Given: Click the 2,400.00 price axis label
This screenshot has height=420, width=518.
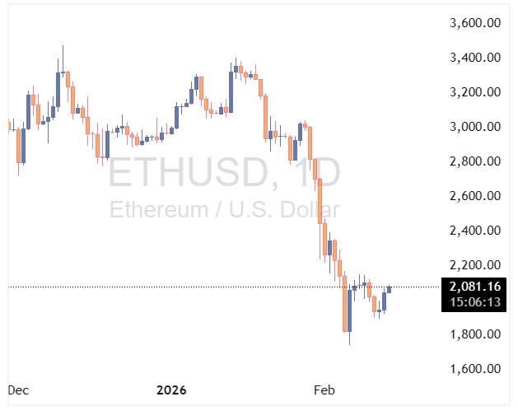Looking at the screenshot, I should tap(477, 231).
